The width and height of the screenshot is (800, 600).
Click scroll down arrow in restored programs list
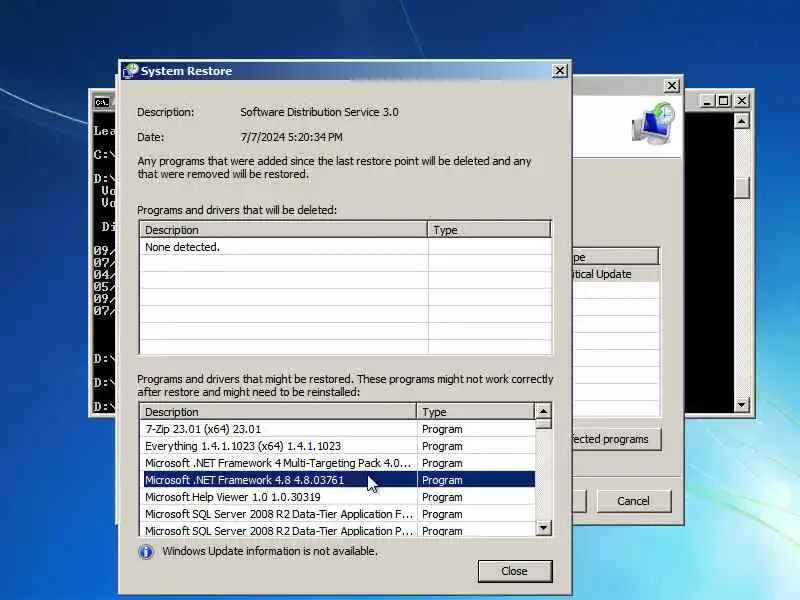coord(543,528)
